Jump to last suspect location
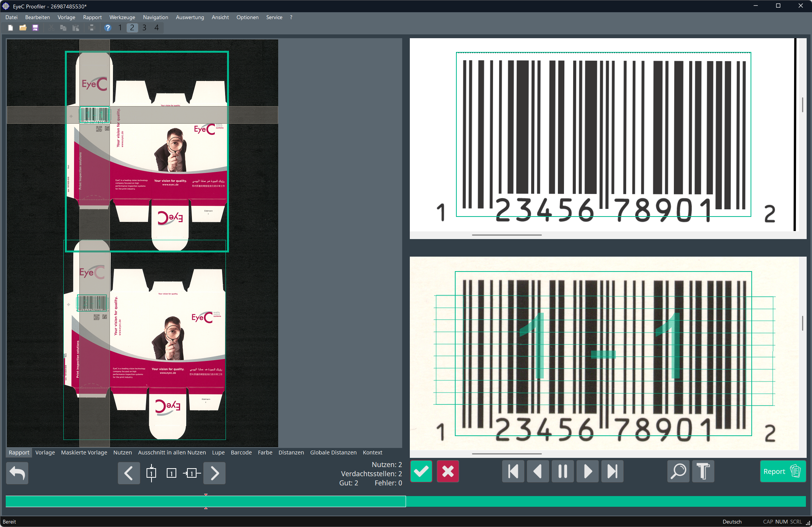 click(x=612, y=472)
